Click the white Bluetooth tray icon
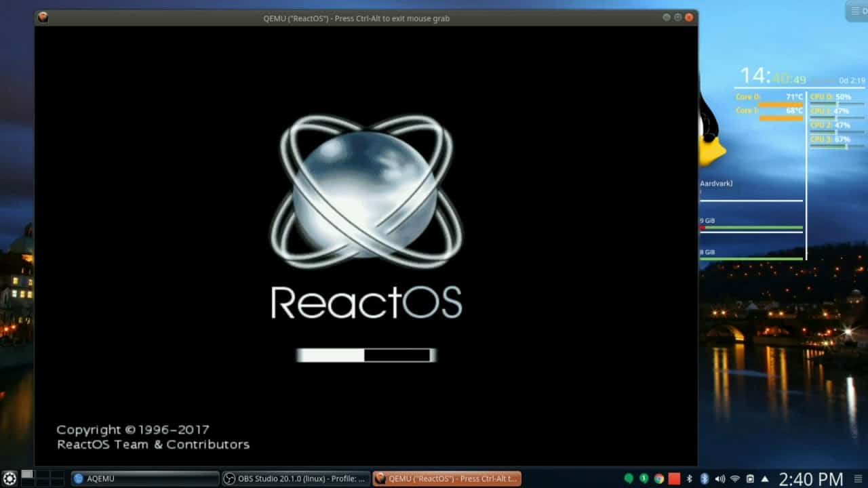 (x=690, y=479)
